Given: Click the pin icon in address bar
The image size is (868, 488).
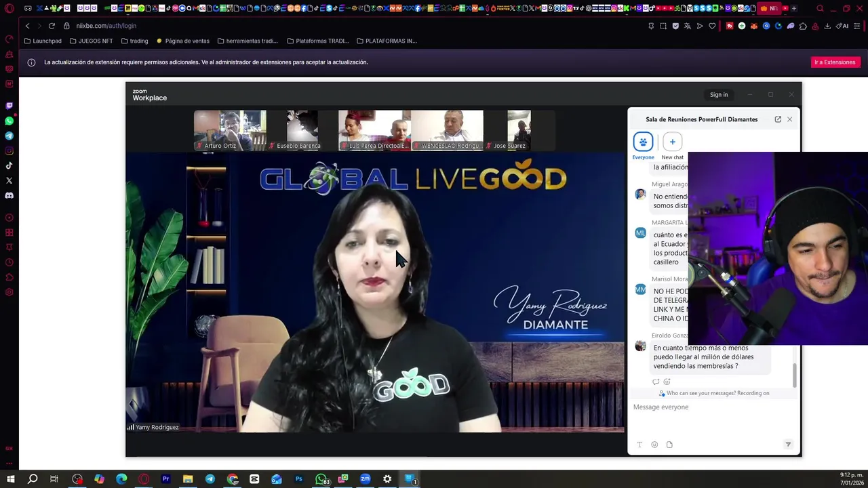Looking at the screenshot, I should [651, 26].
